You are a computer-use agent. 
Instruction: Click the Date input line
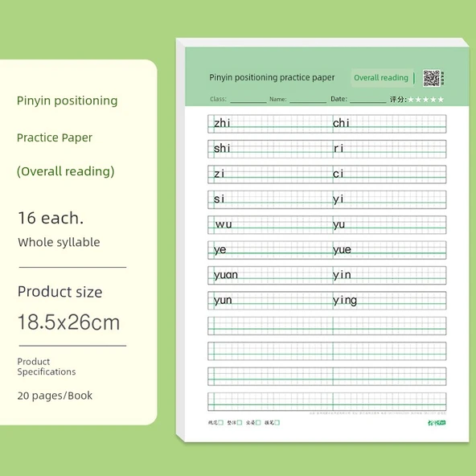click(368, 101)
